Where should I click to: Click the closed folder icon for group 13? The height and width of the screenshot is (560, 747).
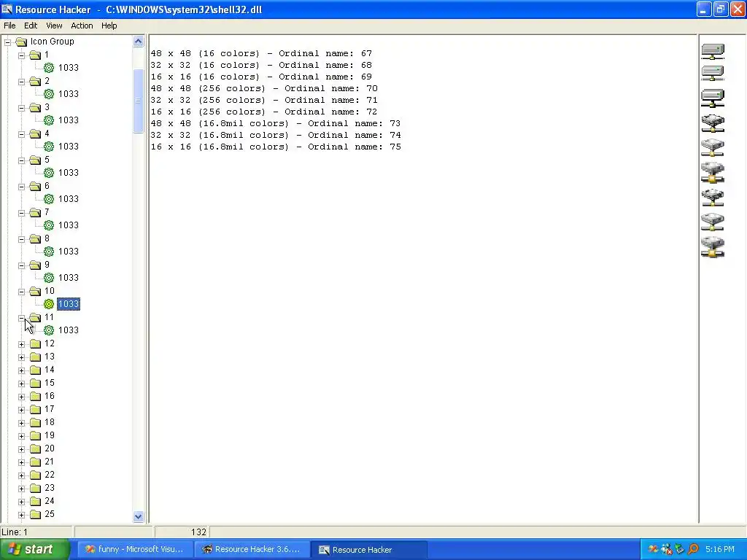click(x=35, y=357)
